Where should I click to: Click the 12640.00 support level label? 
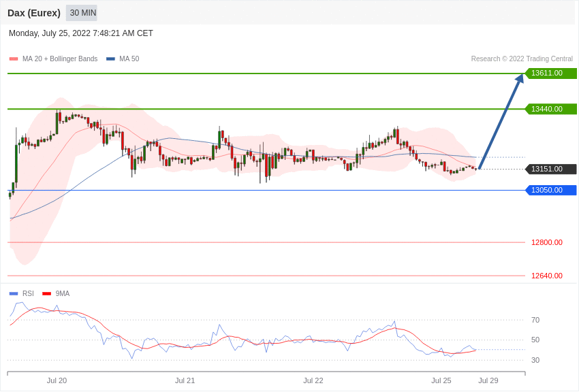click(x=547, y=276)
